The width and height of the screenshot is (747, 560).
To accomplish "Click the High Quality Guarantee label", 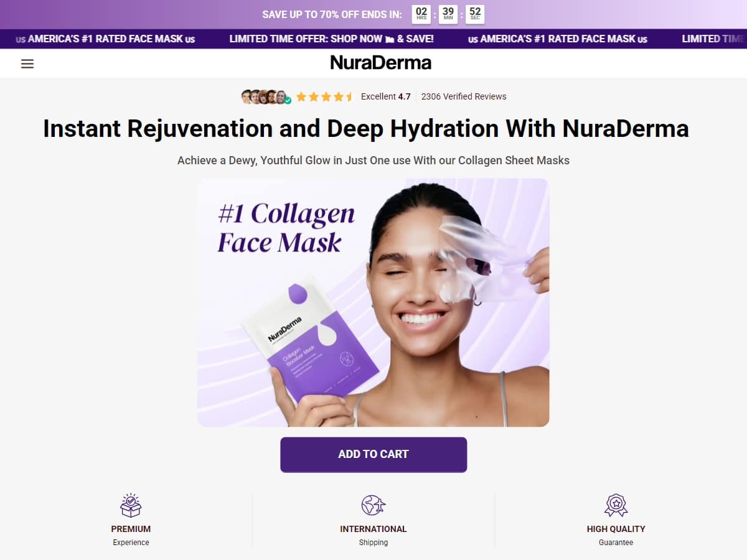I will pos(616,535).
